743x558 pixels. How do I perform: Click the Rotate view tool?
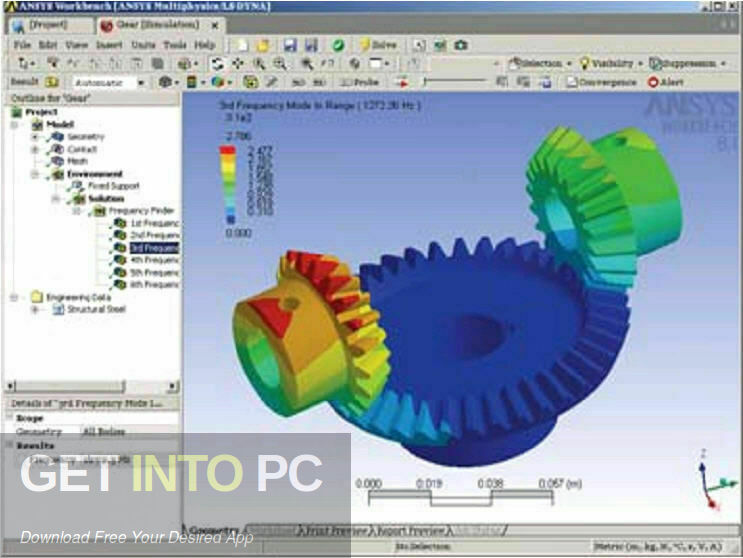tap(217, 63)
